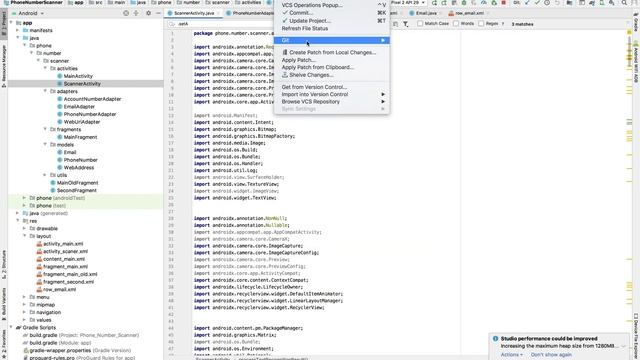Expand the manifests folder node
This screenshot has height=360, width=640.
click(x=18, y=30)
